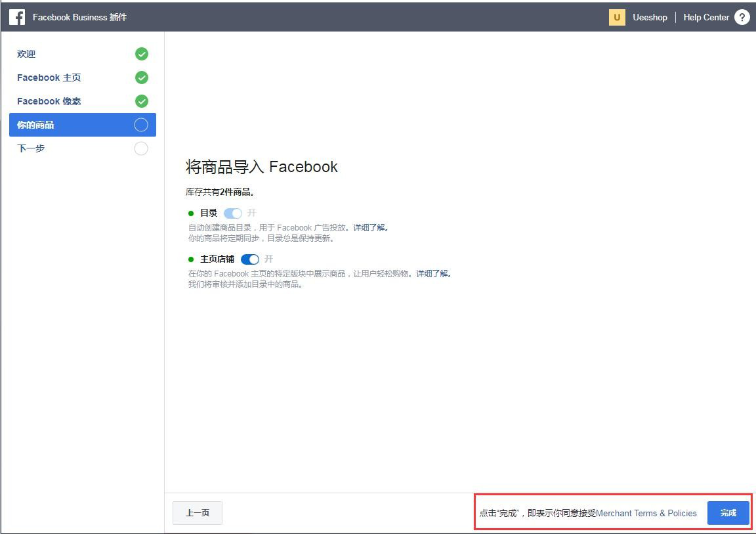The width and height of the screenshot is (756, 534).
Task: Click the Facebook Business 插件 title
Action: (x=79, y=17)
